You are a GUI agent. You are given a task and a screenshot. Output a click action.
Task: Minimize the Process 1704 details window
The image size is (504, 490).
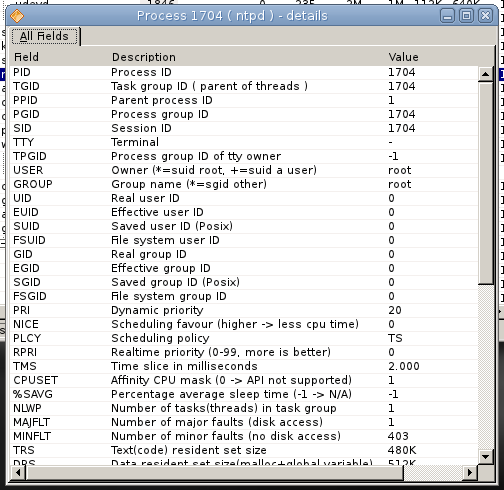pos(447,16)
